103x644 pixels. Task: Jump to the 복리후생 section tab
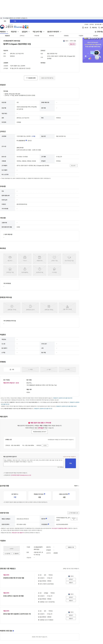pyautogui.click(x=51, y=36)
